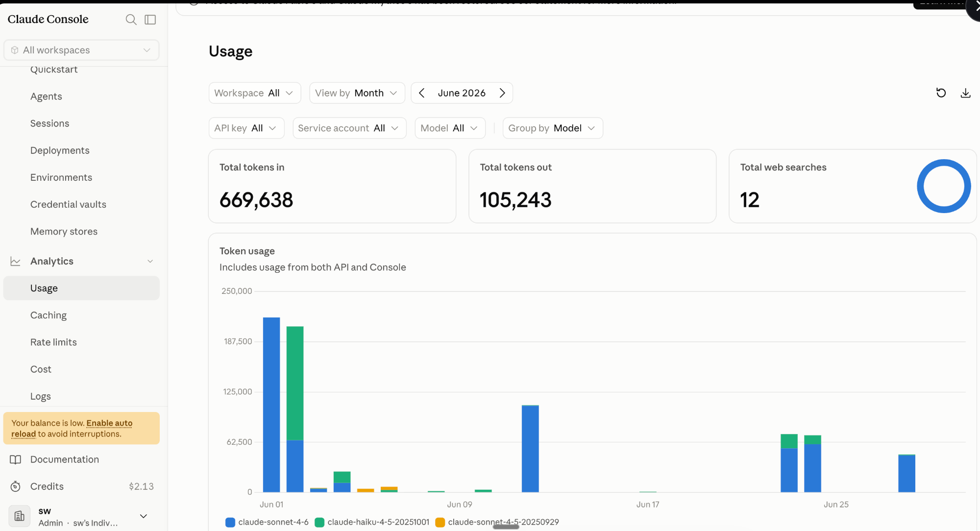Image resolution: width=980 pixels, height=531 pixels.
Task: Open the View by Month dropdown
Action: coord(357,93)
